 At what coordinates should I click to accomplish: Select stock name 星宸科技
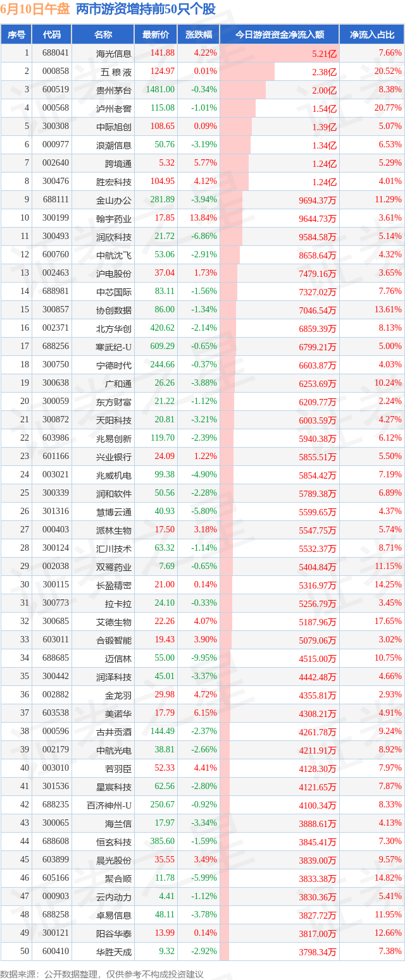(x=114, y=787)
